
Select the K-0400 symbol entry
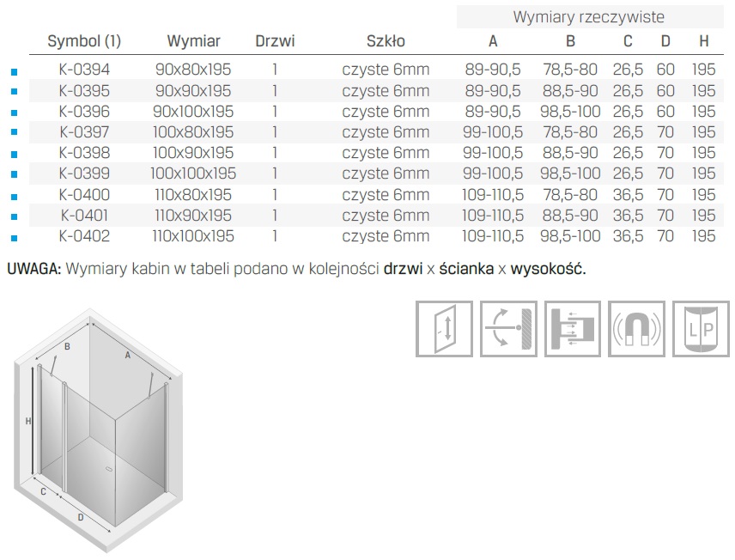tap(84, 194)
